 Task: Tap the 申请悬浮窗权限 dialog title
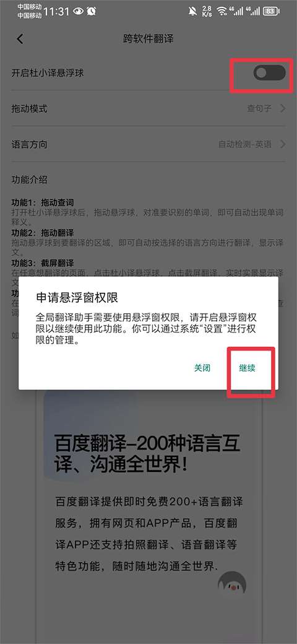coord(77,297)
